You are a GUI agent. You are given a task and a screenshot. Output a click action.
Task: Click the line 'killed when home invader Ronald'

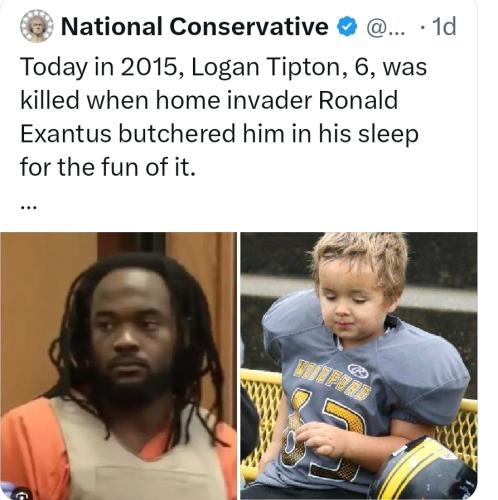click(x=209, y=100)
